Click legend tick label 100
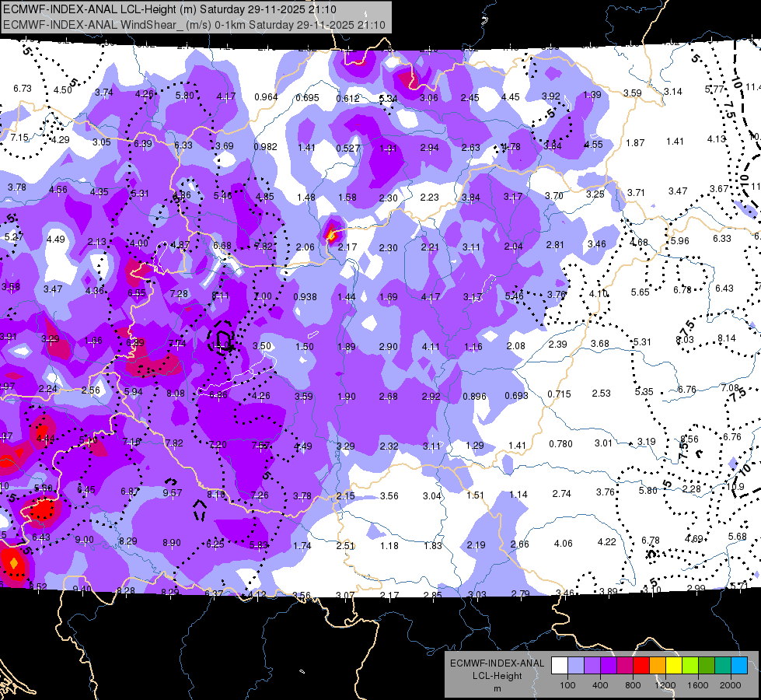Screen dimensions: 761x700 pyautogui.click(x=567, y=685)
